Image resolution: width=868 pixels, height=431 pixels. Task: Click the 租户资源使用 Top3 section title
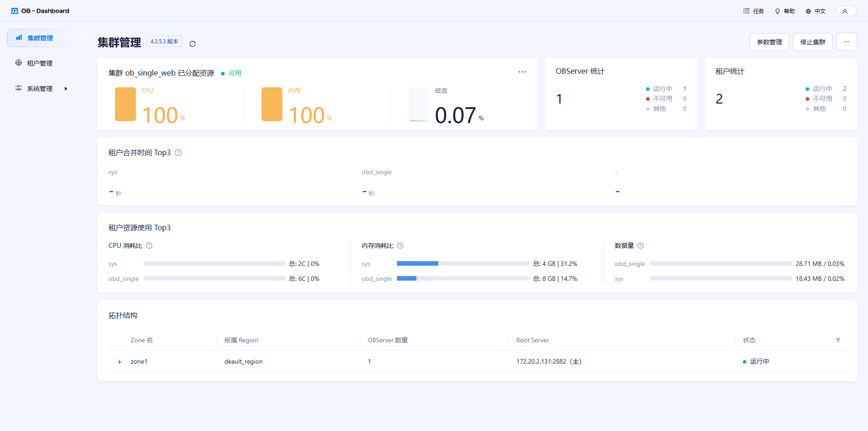pos(140,227)
